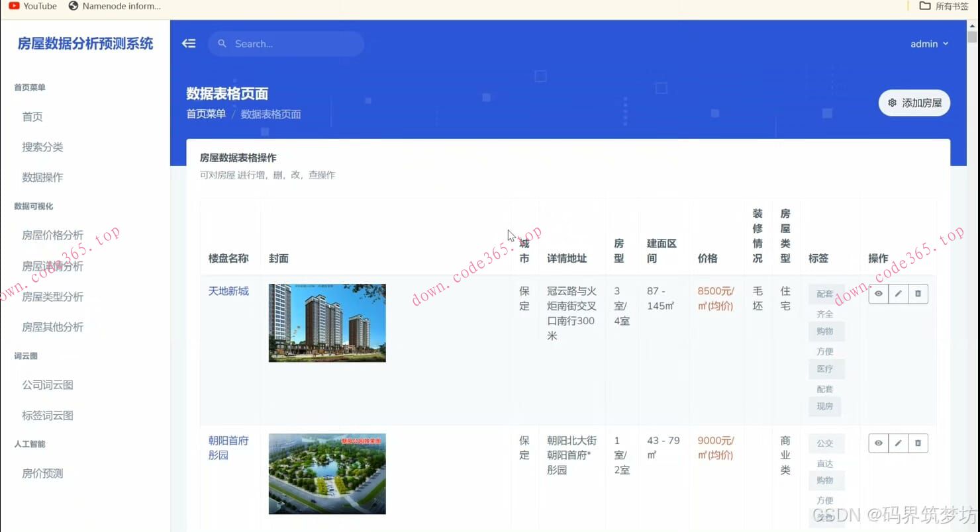This screenshot has height=532, width=980.
Task: Click the delete trash icon for 朝阳首府彤园
Action: pyautogui.click(x=918, y=443)
